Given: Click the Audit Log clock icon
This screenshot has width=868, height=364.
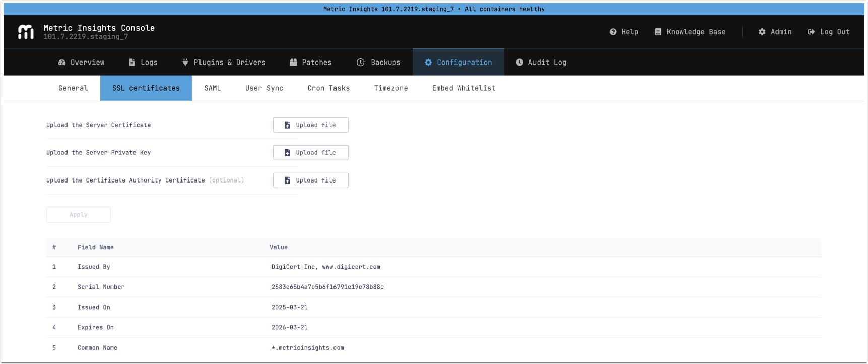Looking at the screenshot, I should tap(519, 63).
